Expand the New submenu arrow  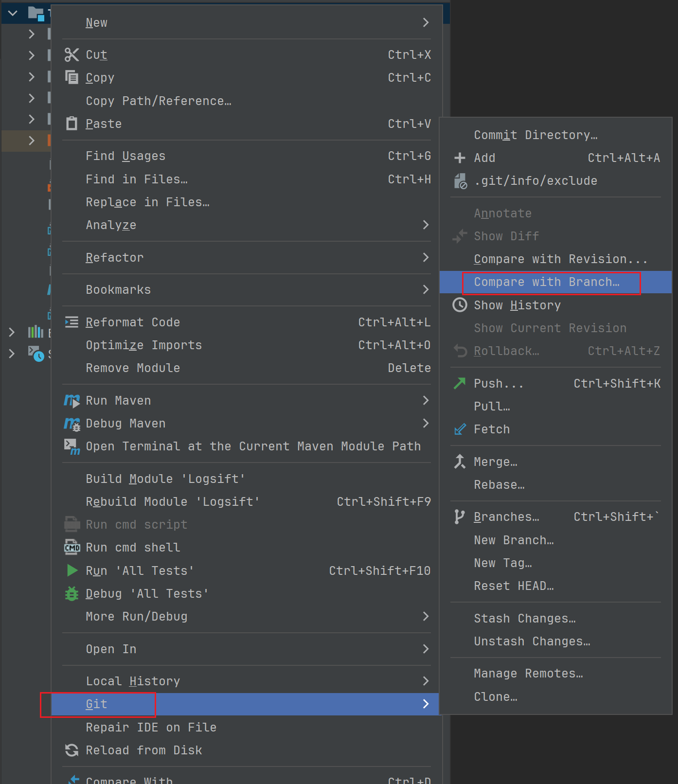tap(426, 23)
